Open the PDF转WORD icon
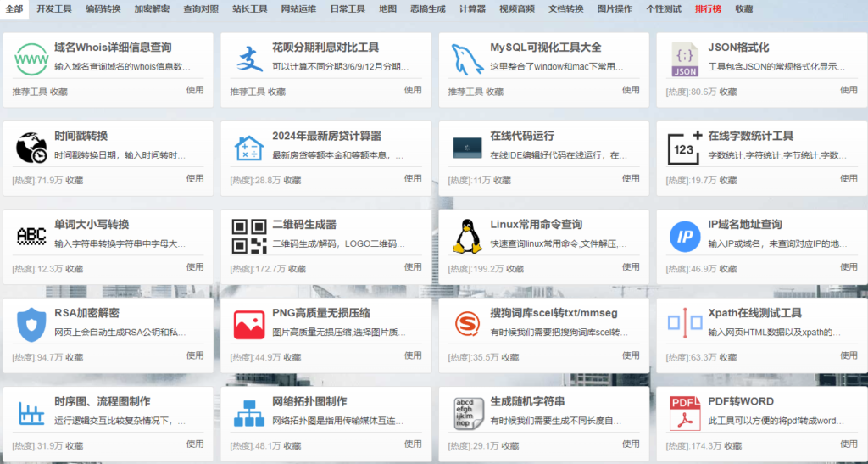This screenshot has width=868, height=464. [x=685, y=413]
